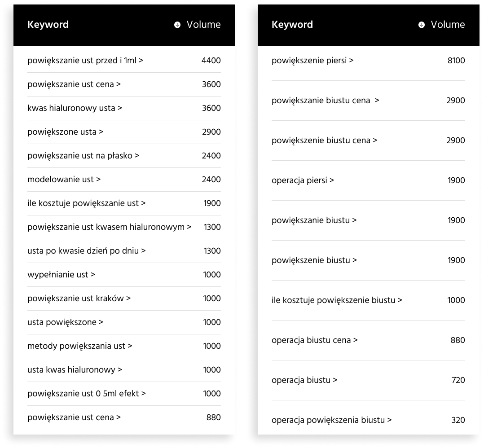Select 'usta po kwasie dzień po dniu'
484x448 pixels.
tap(86, 250)
